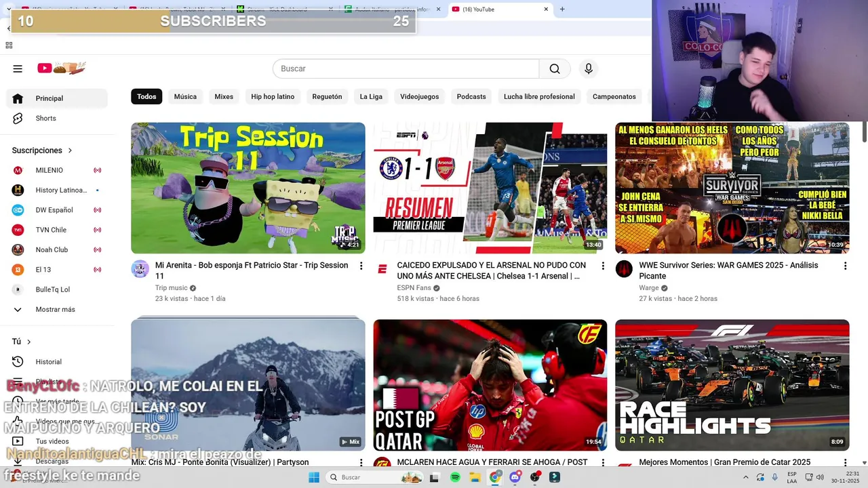Filter by Lucha libre profesional chip
Screen dimensions: 868x488
pyautogui.click(x=539, y=96)
